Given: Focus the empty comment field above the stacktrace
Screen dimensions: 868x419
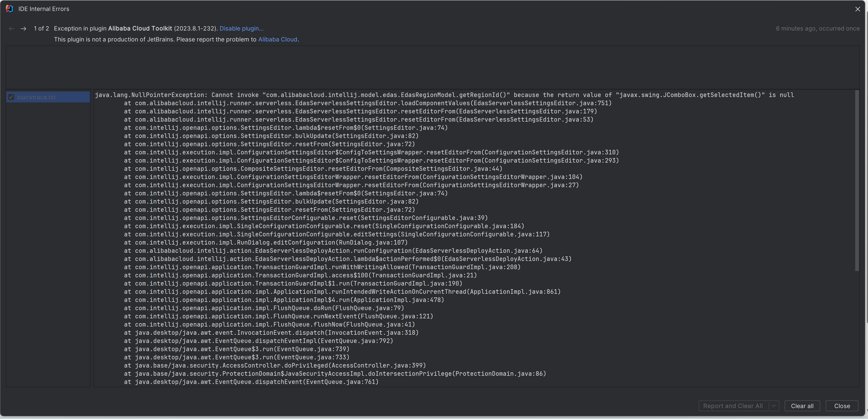Looking at the screenshot, I should (x=432, y=67).
